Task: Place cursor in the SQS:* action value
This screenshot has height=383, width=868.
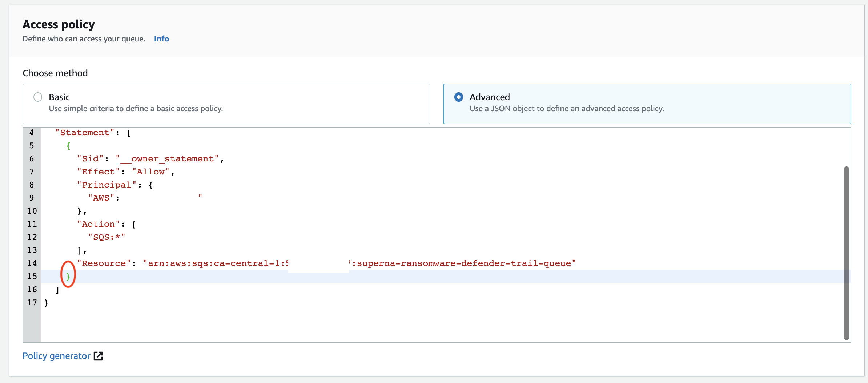Action: (x=106, y=237)
